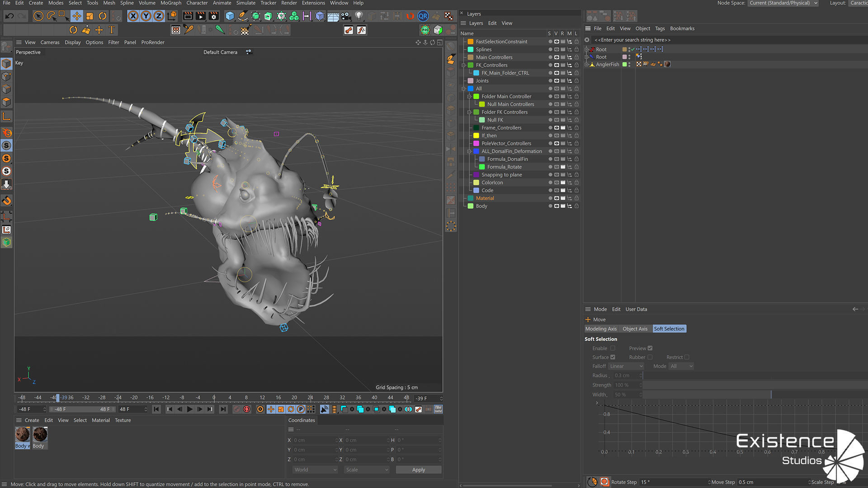Select the Live Selection tool
868x488 pixels.
click(38, 17)
